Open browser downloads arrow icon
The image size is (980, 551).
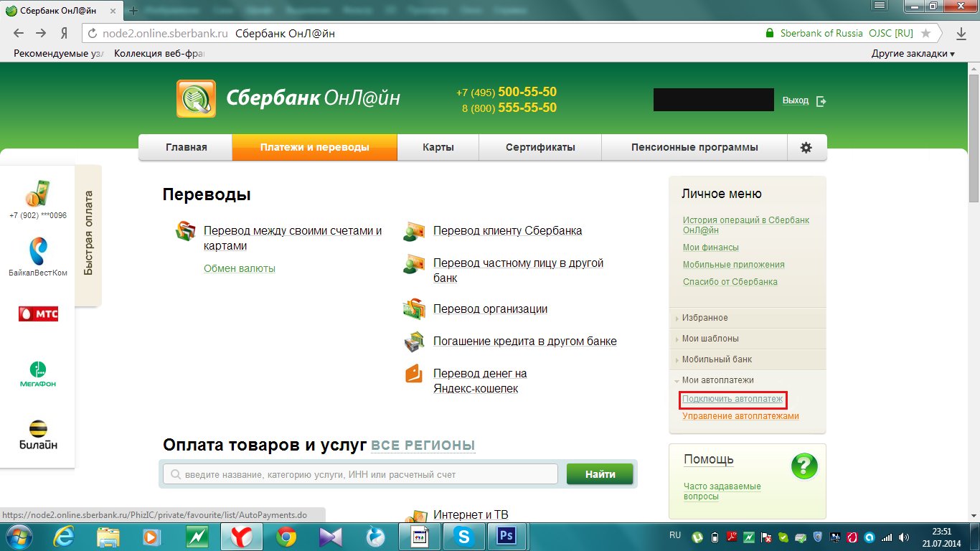(961, 34)
